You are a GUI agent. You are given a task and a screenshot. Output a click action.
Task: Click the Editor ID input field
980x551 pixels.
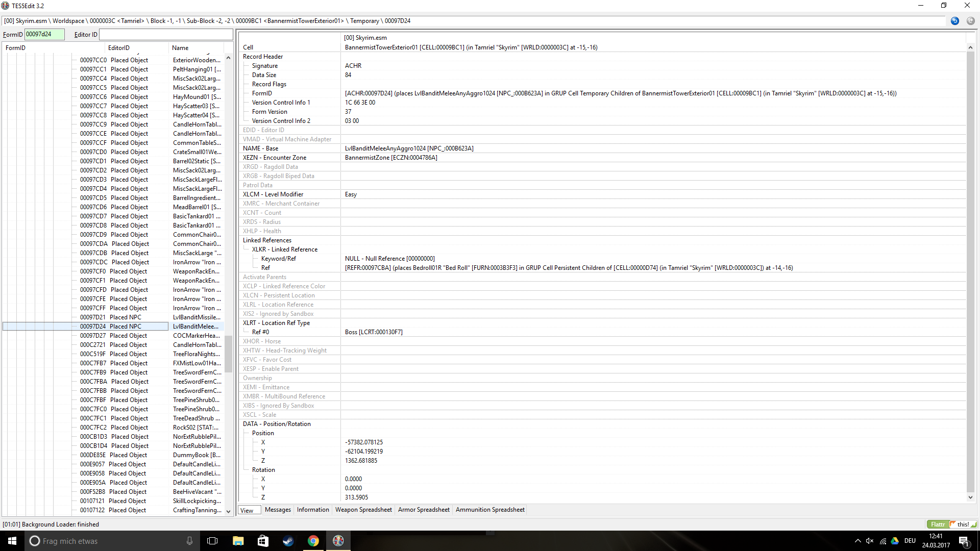(166, 34)
